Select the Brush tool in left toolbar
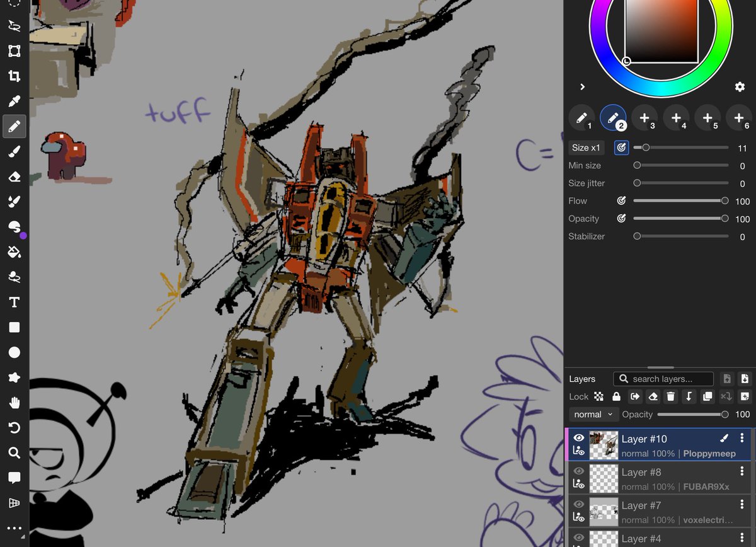This screenshot has width=756, height=547. pos(14,151)
